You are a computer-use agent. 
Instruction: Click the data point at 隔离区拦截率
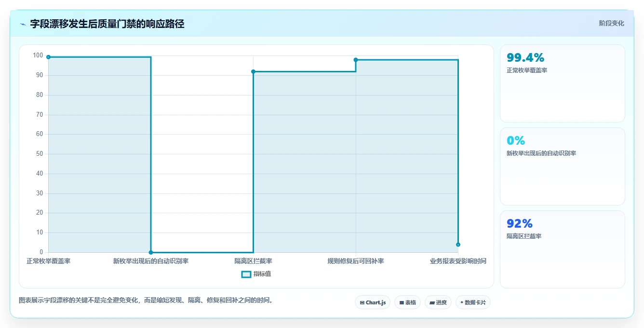pos(253,71)
